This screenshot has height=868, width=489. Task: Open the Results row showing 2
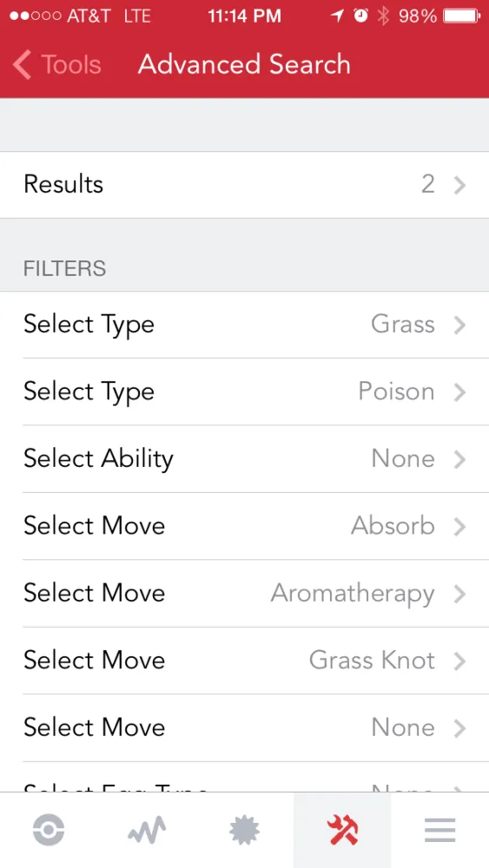pyautogui.click(x=244, y=185)
